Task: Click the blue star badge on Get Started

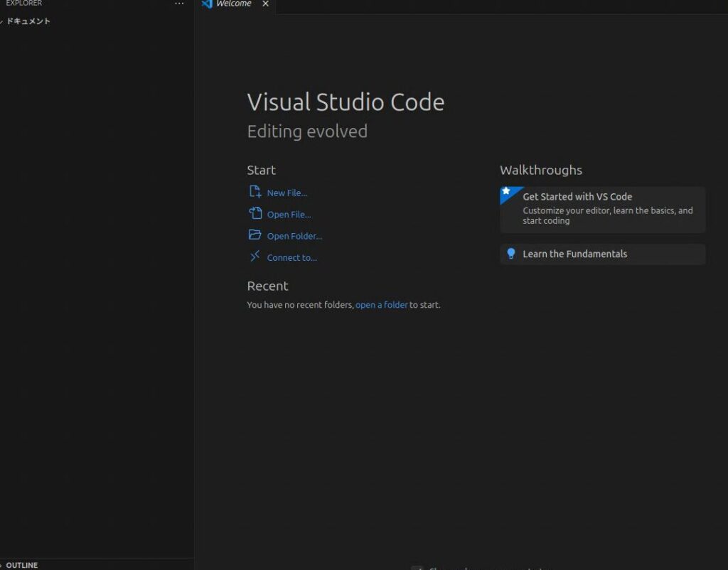Action: click(506, 191)
